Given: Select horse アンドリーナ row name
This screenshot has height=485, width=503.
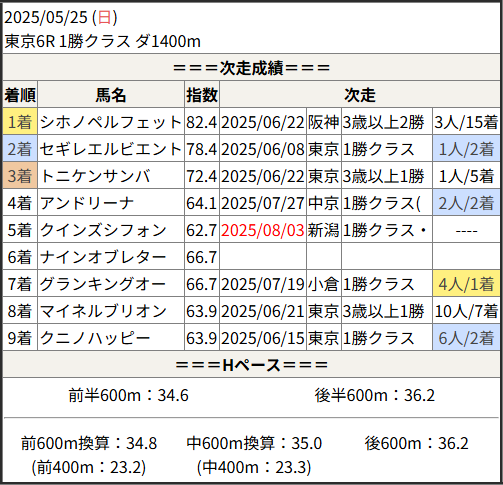Looking at the screenshot, I should (87, 203).
